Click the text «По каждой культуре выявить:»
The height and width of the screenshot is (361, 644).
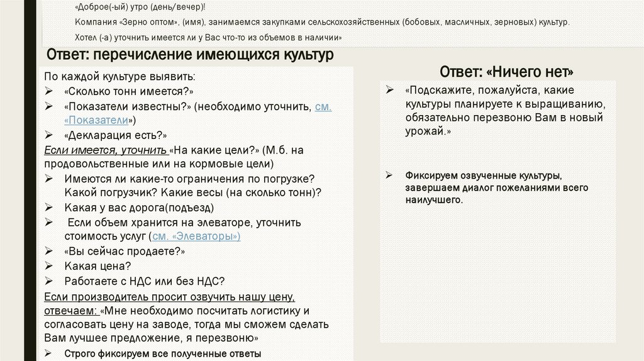point(119,76)
